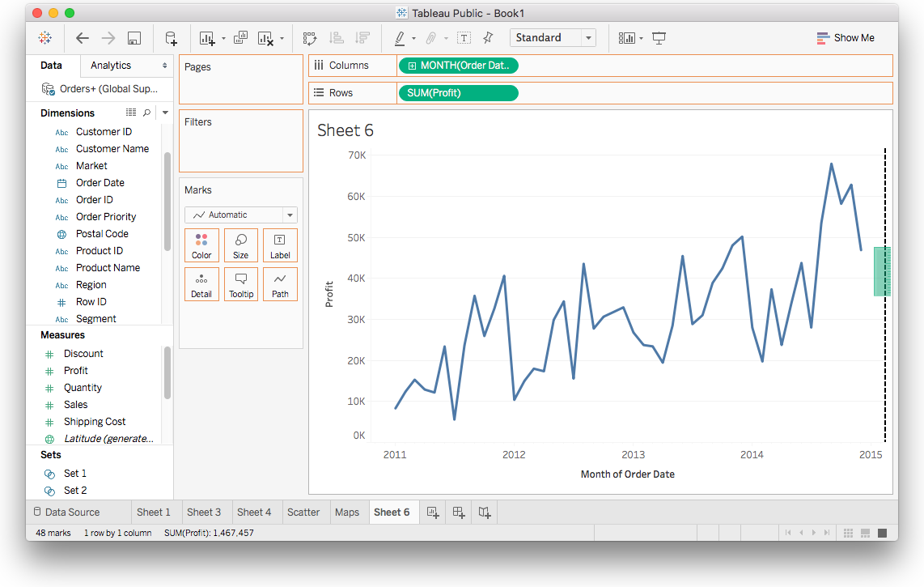Click the Undo back arrow
Image resolution: width=924 pixels, height=587 pixels.
point(83,38)
